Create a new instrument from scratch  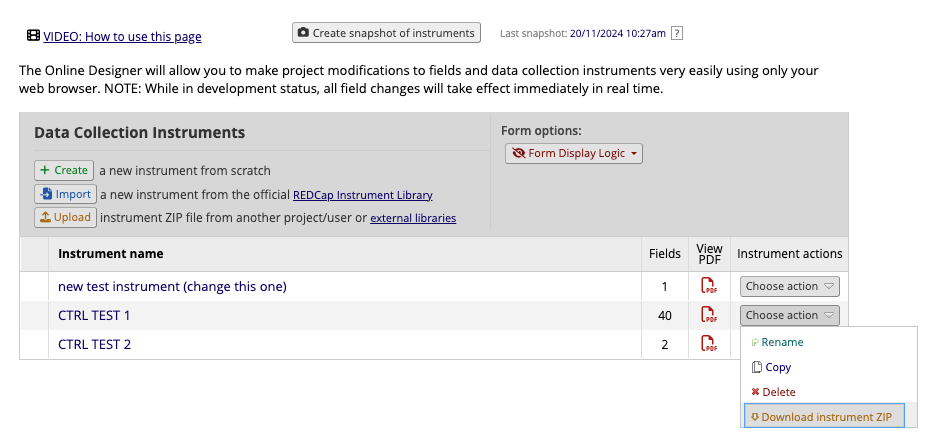[x=64, y=171]
